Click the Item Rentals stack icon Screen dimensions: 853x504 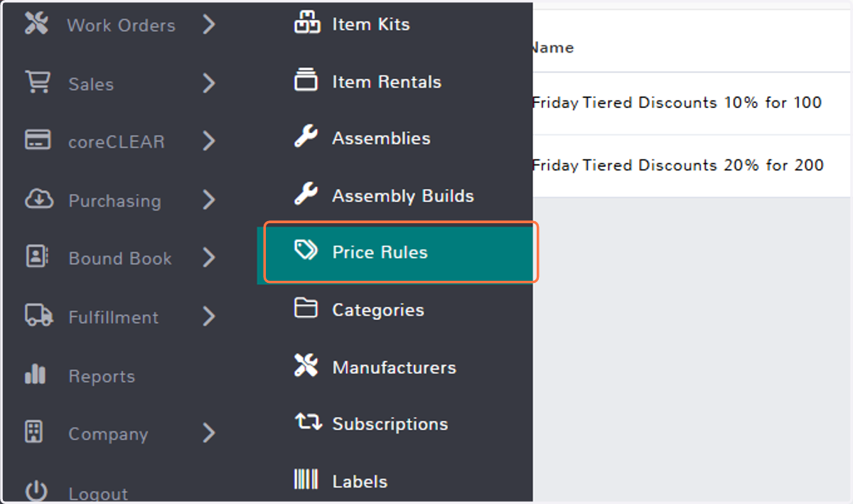[x=306, y=80]
